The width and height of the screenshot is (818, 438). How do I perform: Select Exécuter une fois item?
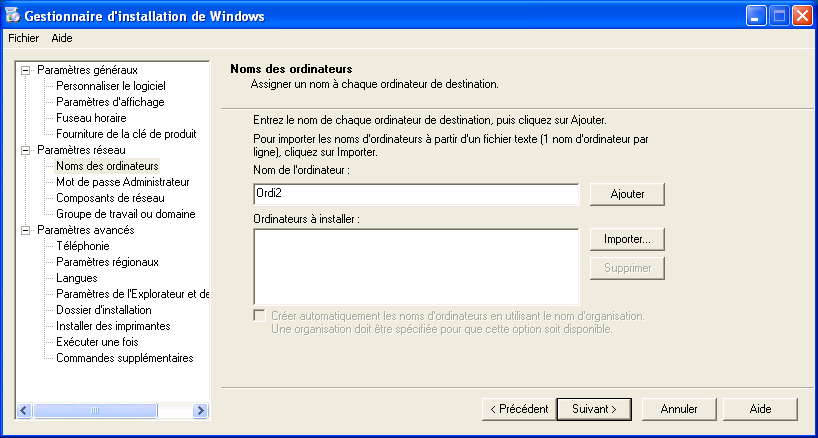pos(97,343)
